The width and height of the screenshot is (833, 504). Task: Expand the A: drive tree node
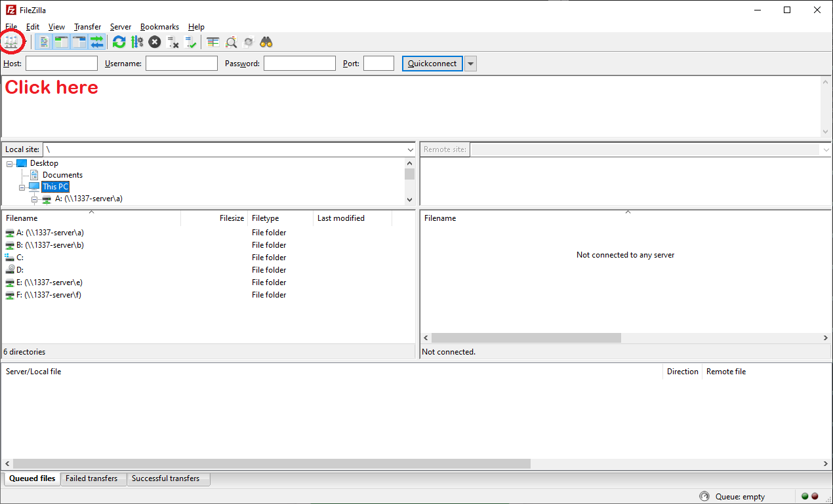click(34, 199)
